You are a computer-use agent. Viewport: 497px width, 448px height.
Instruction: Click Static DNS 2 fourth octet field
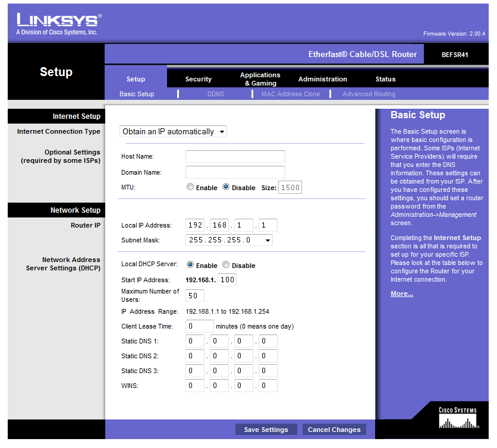coord(268,356)
